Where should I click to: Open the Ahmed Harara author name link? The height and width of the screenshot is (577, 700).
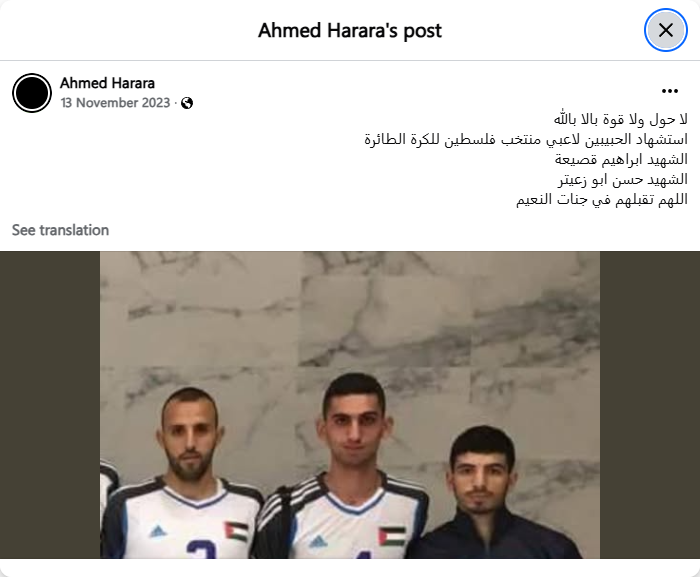coord(107,83)
